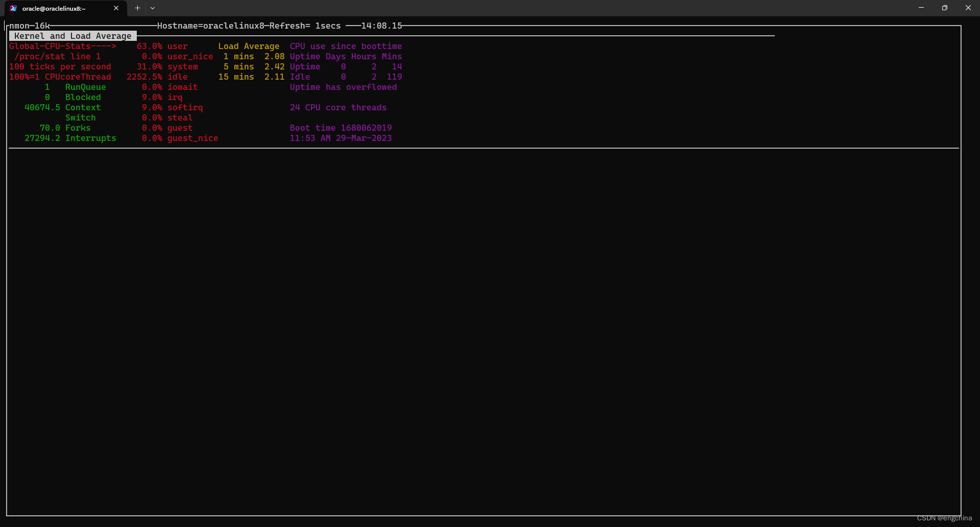The height and width of the screenshot is (527, 980).
Task: Click the Global-CPU-Stats label
Action: (63, 46)
